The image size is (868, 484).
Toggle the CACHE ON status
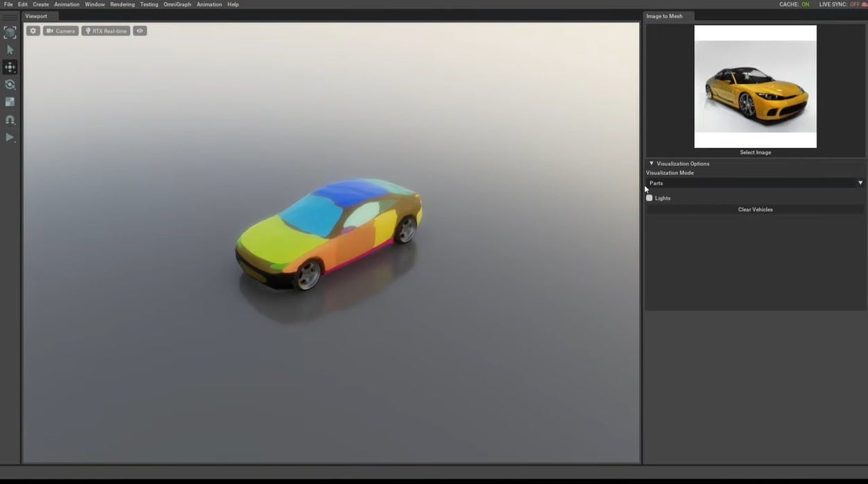(794, 5)
